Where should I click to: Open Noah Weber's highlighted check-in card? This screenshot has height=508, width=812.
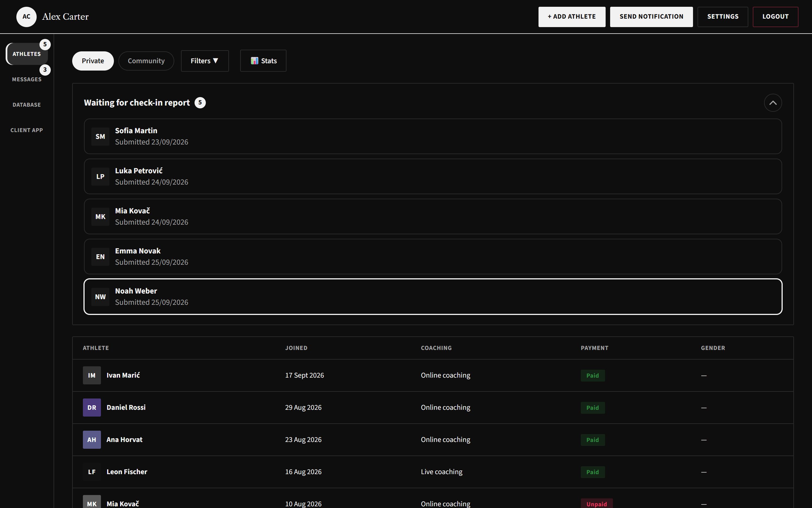point(433,297)
